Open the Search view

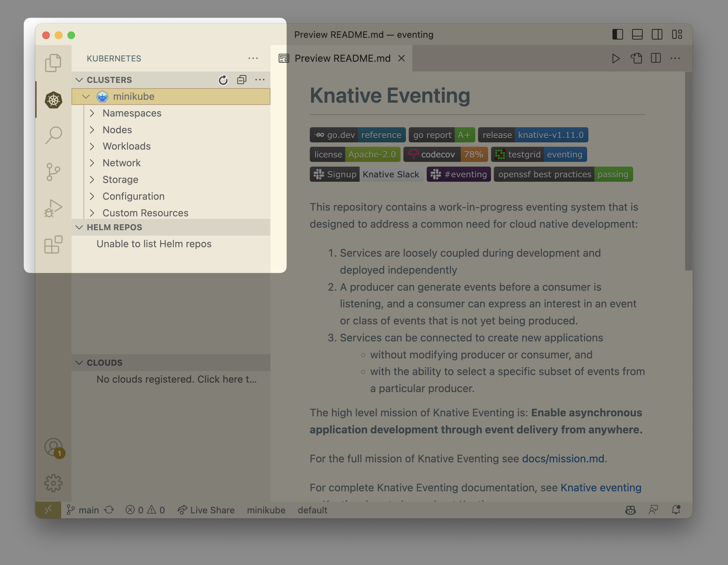pos(53,134)
